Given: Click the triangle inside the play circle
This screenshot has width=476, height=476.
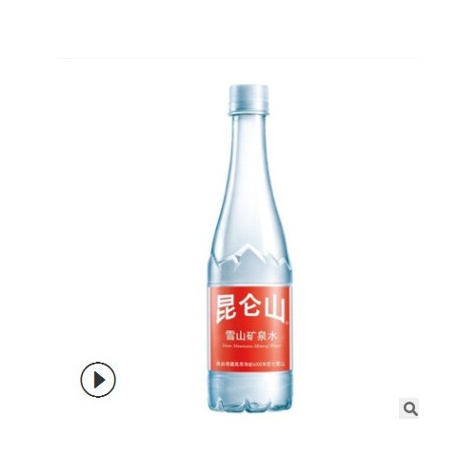Looking at the screenshot, I should (99, 380).
